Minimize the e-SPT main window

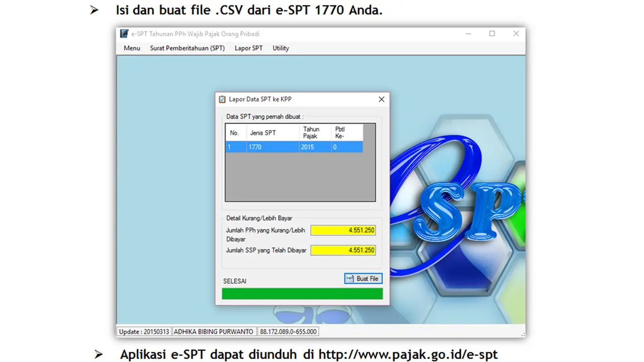point(468,34)
